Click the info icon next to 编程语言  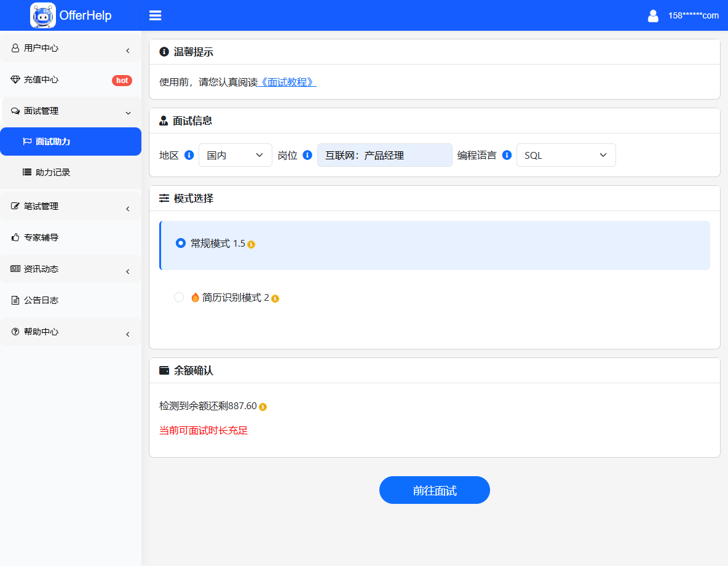pyautogui.click(x=507, y=155)
